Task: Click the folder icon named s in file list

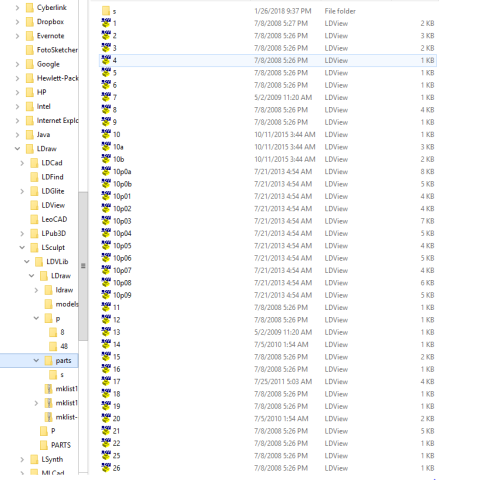Action: pyautogui.click(x=106, y=11)
